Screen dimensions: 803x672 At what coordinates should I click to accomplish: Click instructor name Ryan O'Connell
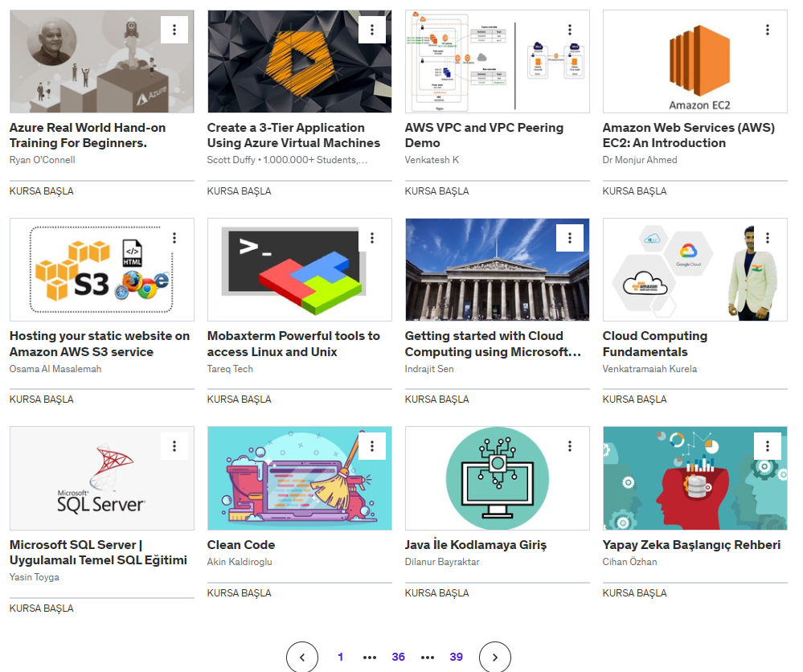click(x=42, y=160)
